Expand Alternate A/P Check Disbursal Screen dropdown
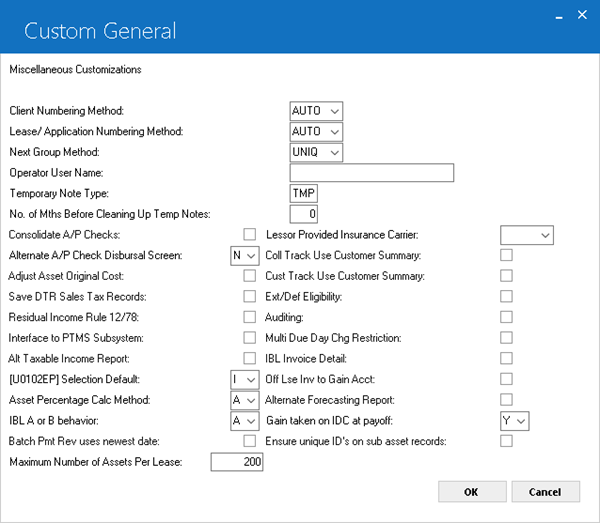 [x=245, y=256]
